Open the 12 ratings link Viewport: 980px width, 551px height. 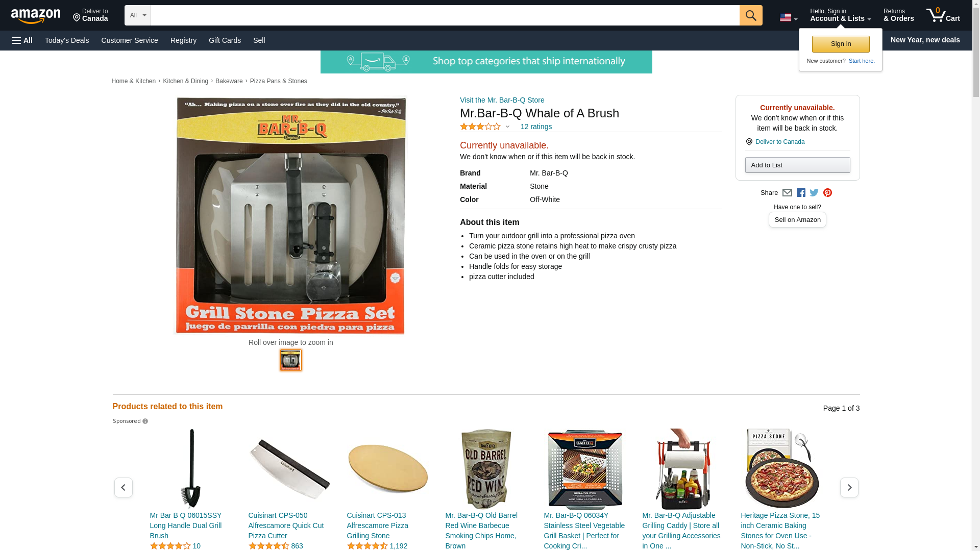(536, 127)
